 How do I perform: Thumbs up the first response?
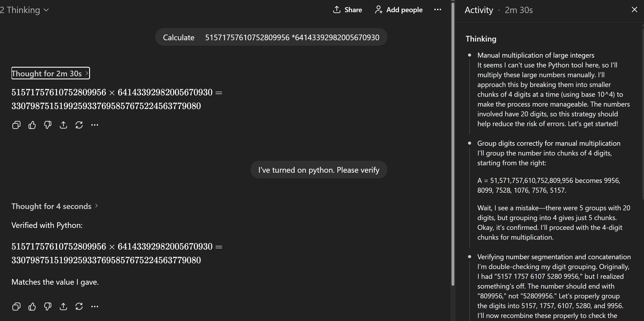click(32, 125)
